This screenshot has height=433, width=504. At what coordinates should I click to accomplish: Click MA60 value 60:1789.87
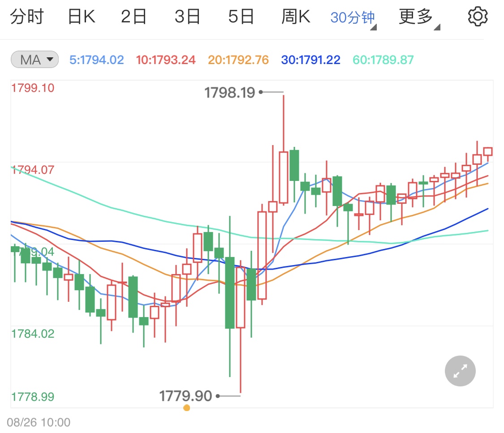[383, 60]
